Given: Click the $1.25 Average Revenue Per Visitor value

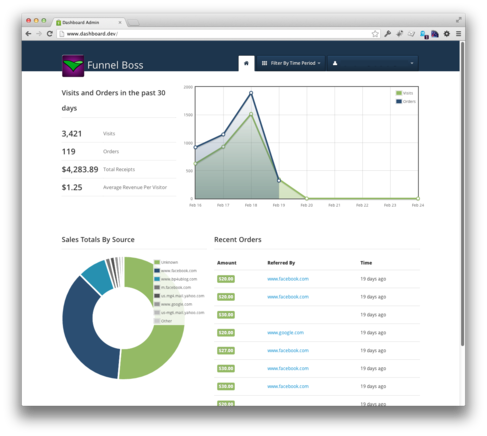Looking at the screenshot, I should (x=72, y=187).
